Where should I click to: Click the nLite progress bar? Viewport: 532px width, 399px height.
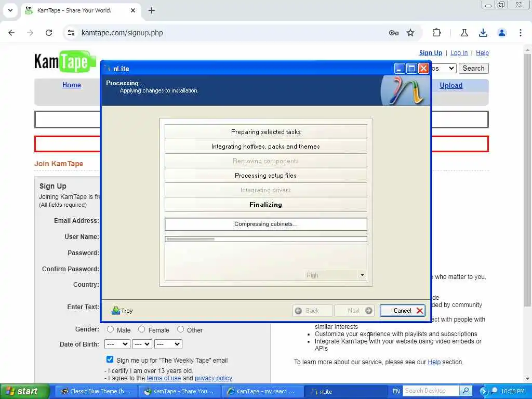tap(265, 239)
